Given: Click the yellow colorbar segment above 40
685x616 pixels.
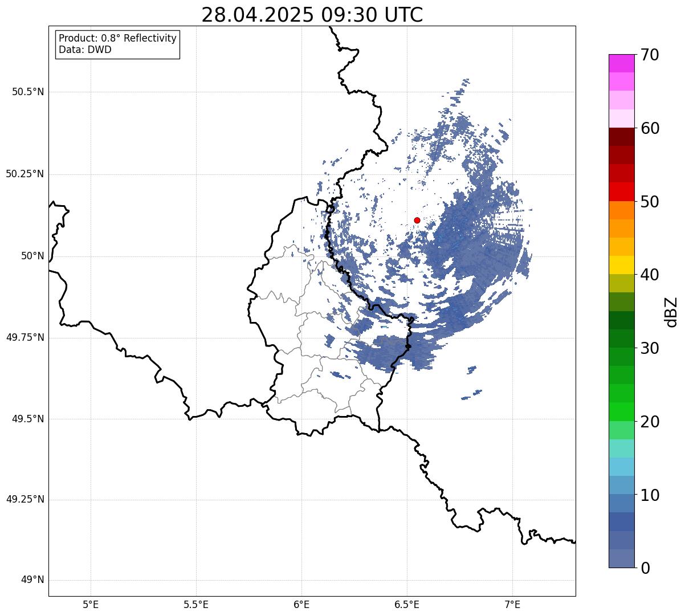Looking at the screenshot, I should point(621,265).
